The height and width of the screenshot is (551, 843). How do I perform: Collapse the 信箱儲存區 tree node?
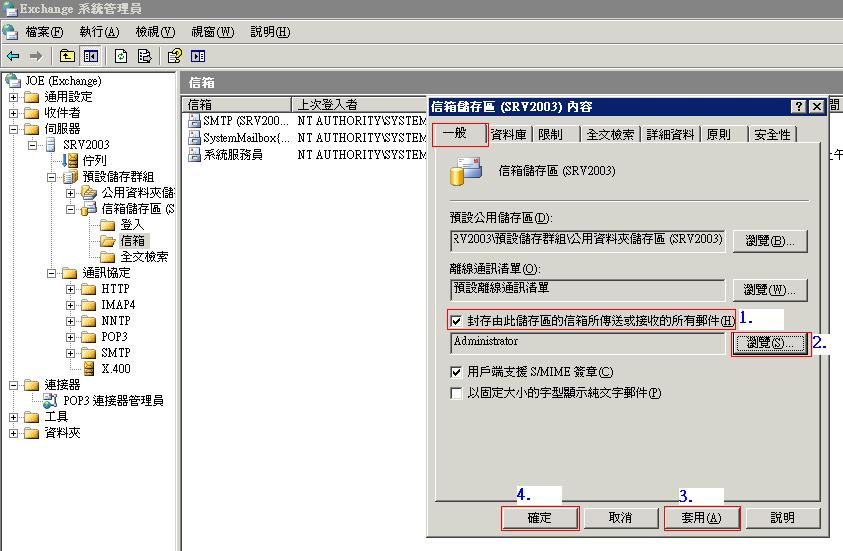[70, 210]
